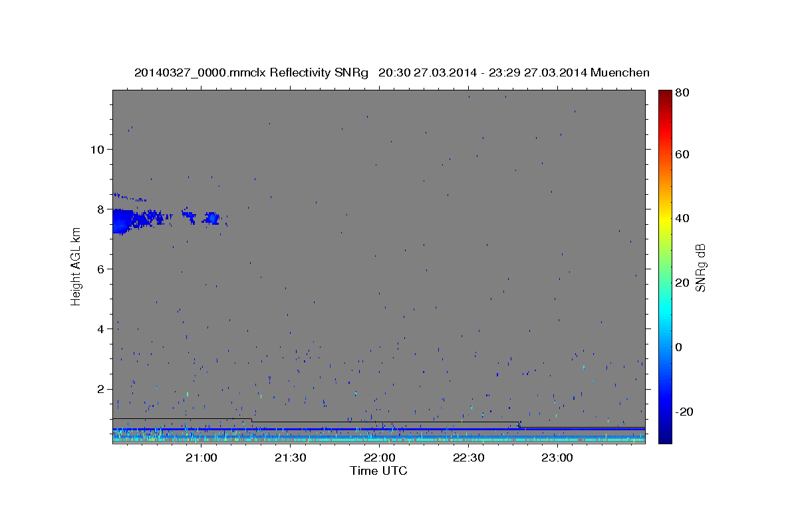Click the 22:30 time tick label
The image size is (798, 532).
coord(468,458)
